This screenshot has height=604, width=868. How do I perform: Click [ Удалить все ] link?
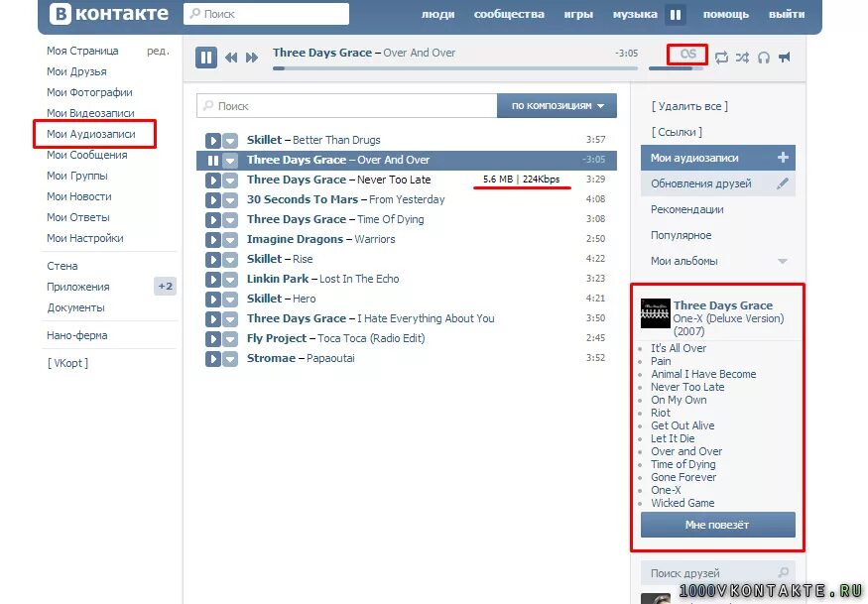(x=689, y=106)
